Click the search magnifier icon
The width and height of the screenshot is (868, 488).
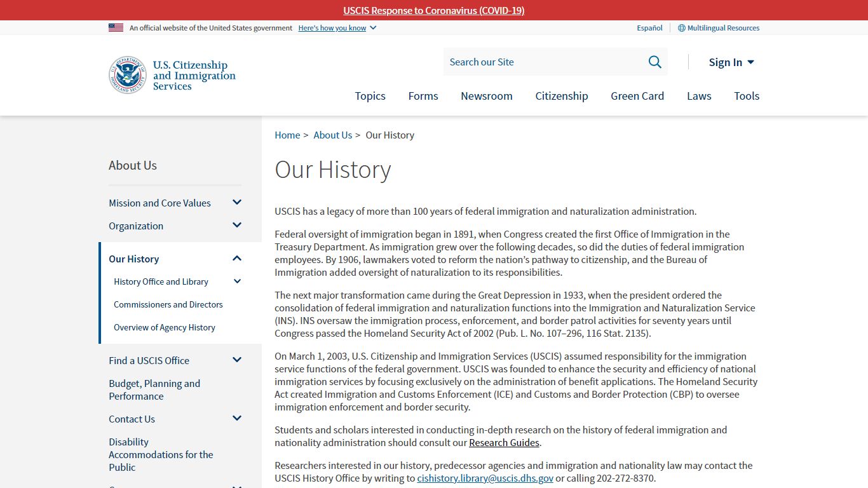click(x=654, y=62)
